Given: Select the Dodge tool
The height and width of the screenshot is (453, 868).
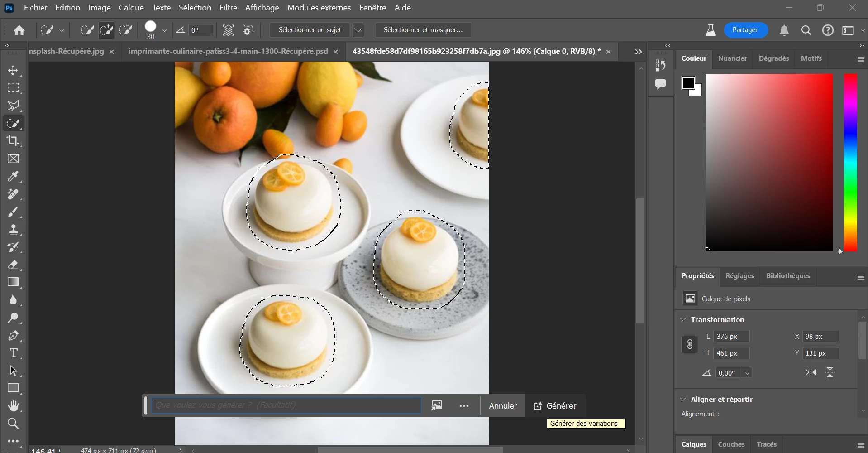Looking at the screenshot, I should 13,318.
